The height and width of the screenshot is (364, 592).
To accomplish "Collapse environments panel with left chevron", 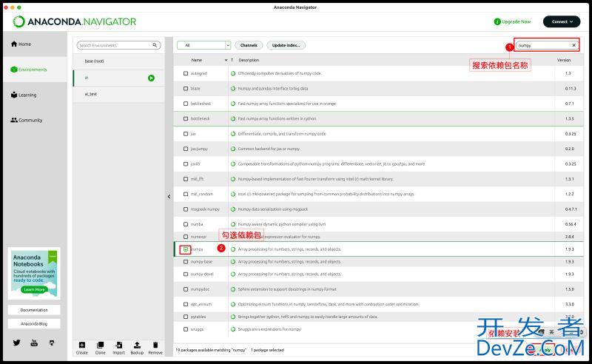I will pos(169,196).
